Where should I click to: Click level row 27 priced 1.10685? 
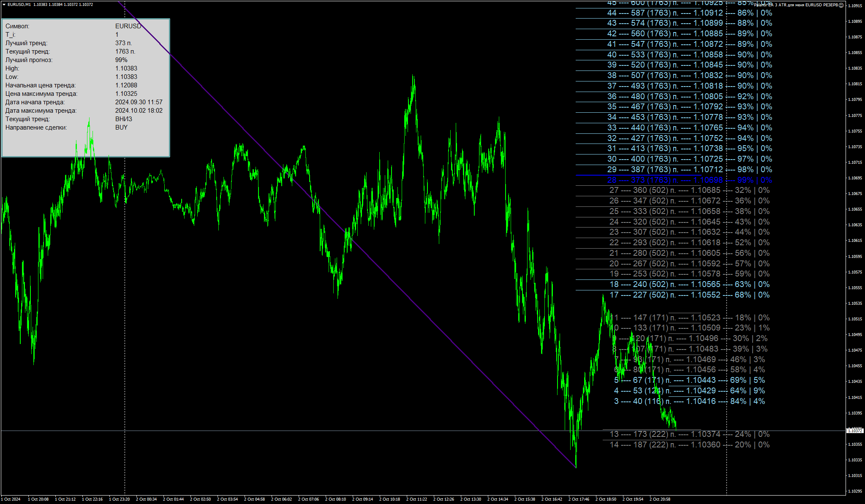coord(690,190)
